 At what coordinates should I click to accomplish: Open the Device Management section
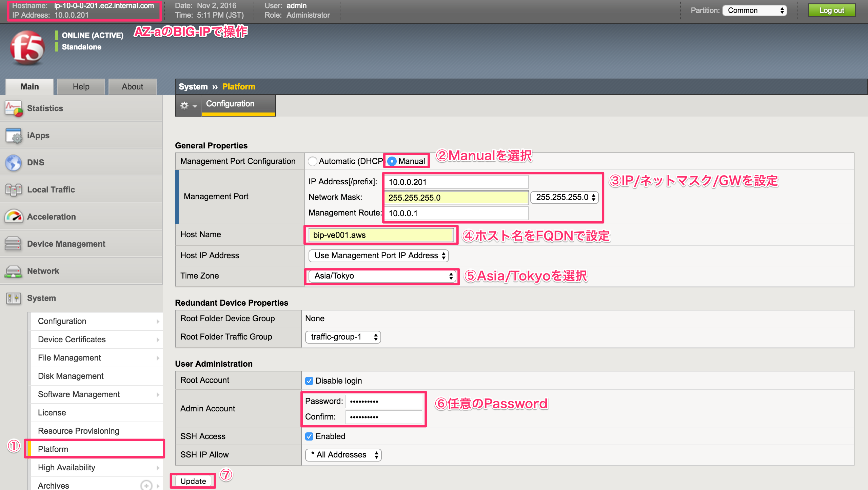tap(66, 244)
